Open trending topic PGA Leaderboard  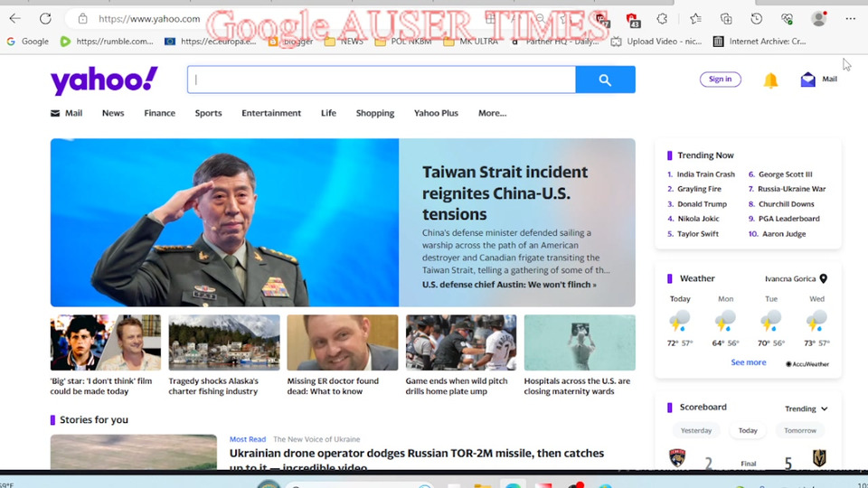click(788, 219)
